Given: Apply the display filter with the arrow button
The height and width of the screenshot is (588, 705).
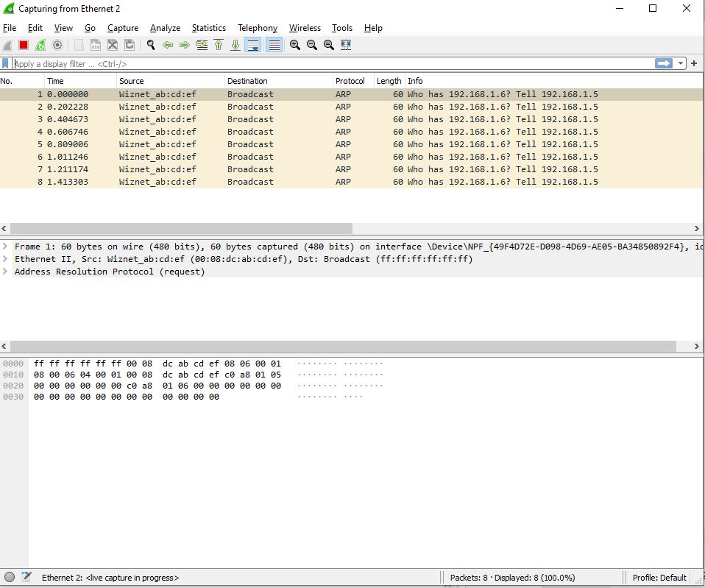Looking at the screenshot, I should pyautogui.click(x=664, y=63).
